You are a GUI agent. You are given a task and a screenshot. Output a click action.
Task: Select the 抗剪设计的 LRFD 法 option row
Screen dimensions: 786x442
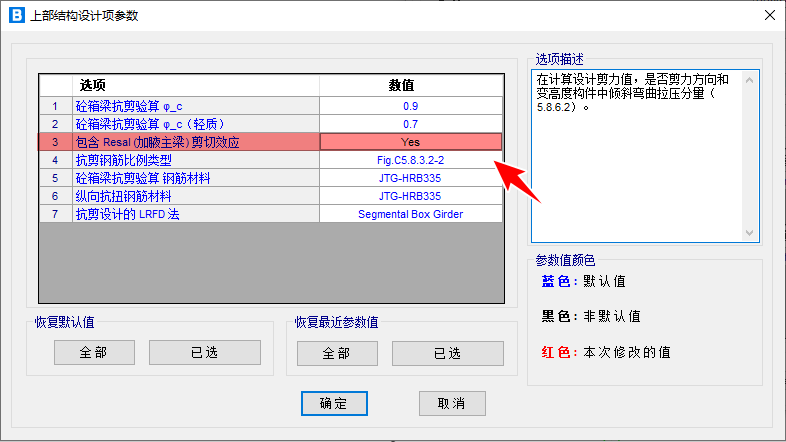tap(195, 214)
